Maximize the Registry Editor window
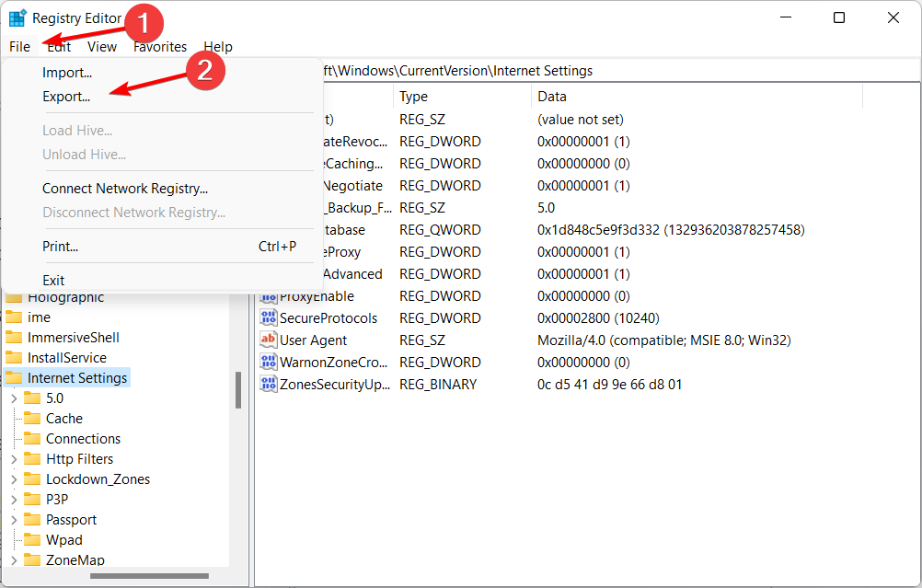Image resolution: width=922 pixels, height=588 pixels. pyautogui.click(x=839, y=17)
